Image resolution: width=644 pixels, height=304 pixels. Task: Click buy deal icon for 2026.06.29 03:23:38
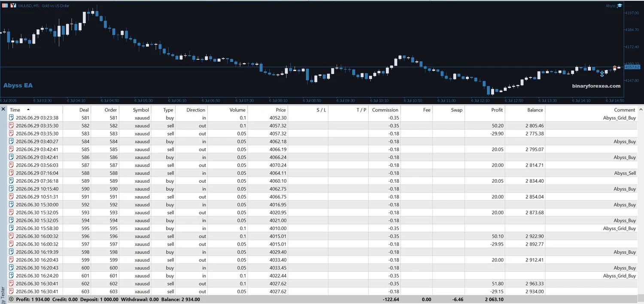tap(12, 118)
